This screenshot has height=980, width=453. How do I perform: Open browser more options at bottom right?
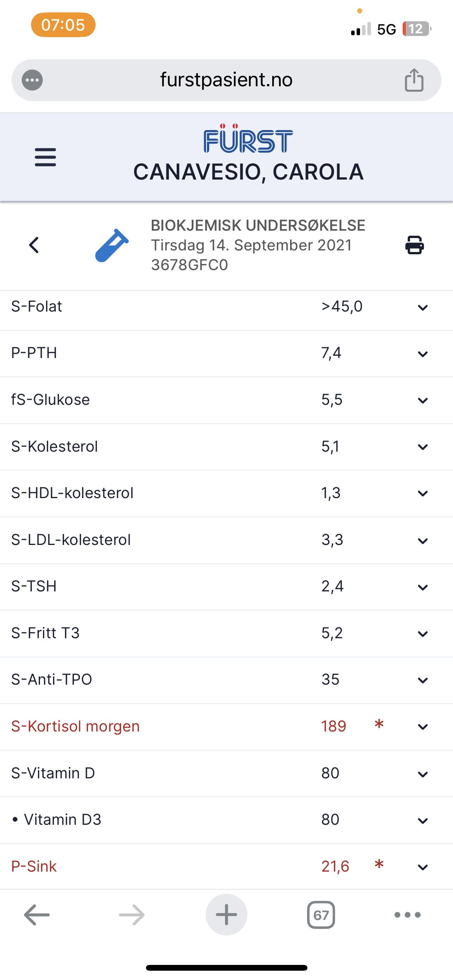point(407,915)
